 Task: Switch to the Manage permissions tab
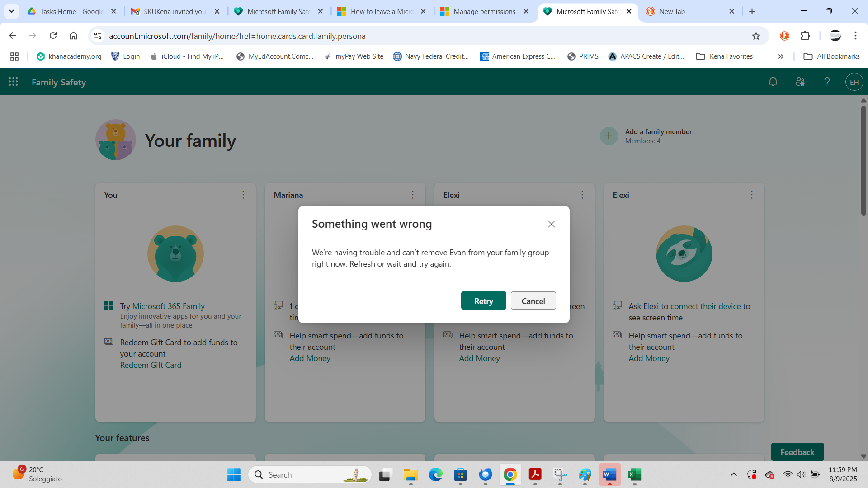click(485, 11)
